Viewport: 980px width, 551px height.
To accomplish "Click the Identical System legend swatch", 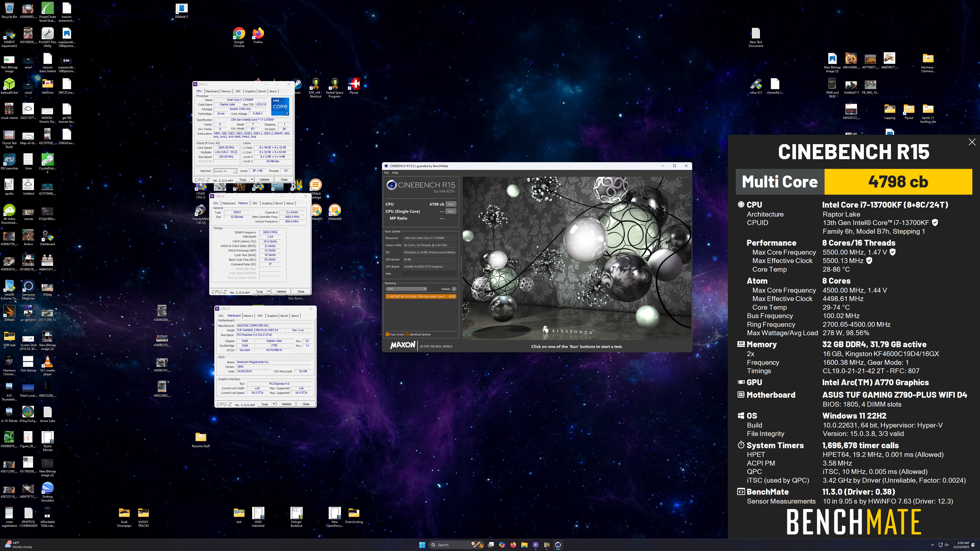I will tap(407, 335).
